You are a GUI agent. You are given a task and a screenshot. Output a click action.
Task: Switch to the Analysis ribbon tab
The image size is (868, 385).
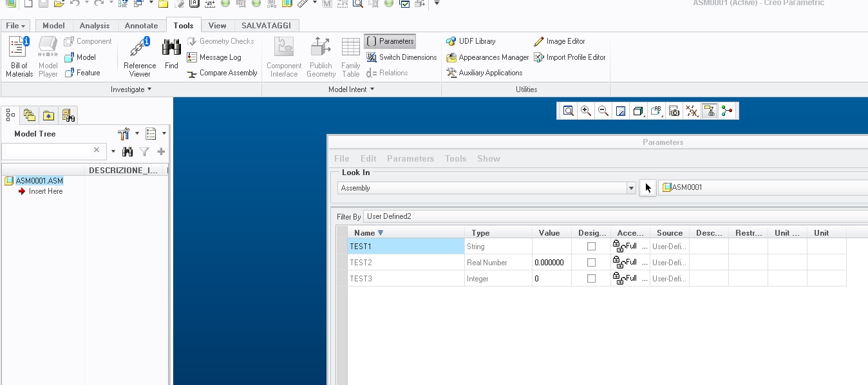[95, 26]
